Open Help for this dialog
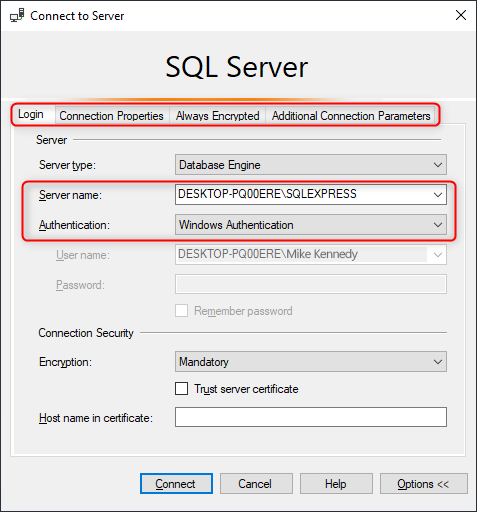Viewport: 477px width, 512px height. tap(336, 484)
